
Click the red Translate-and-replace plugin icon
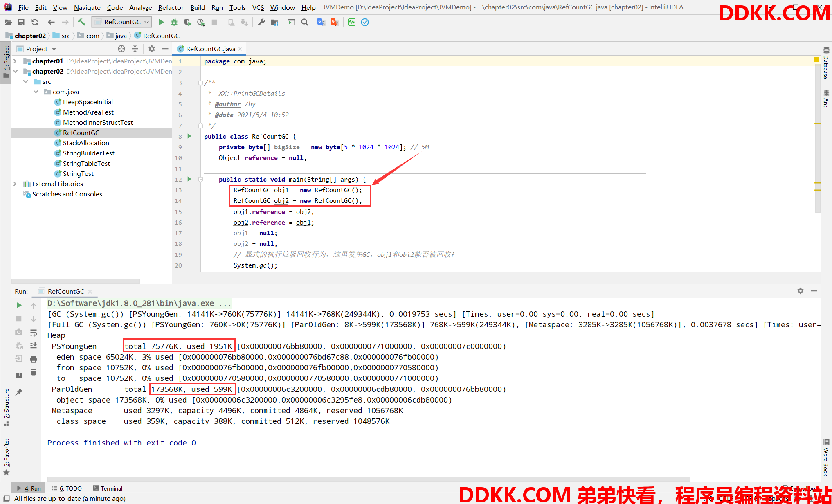click(x=335, y=22)
